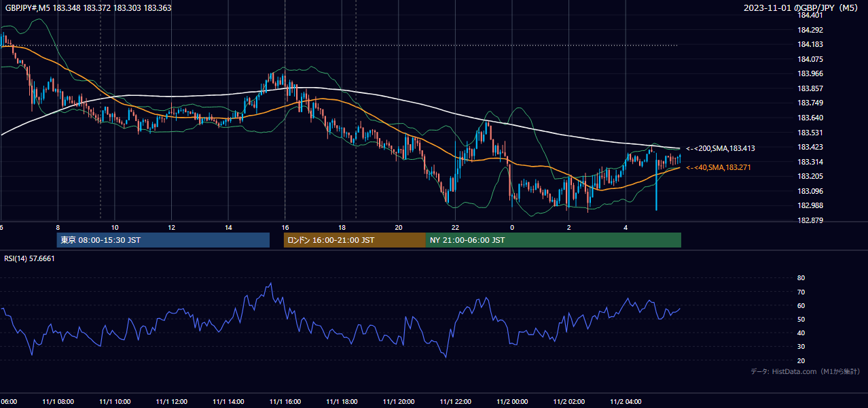868x408 pixels.
Task: Click price axis value 184.183
Action: point(810,44)
